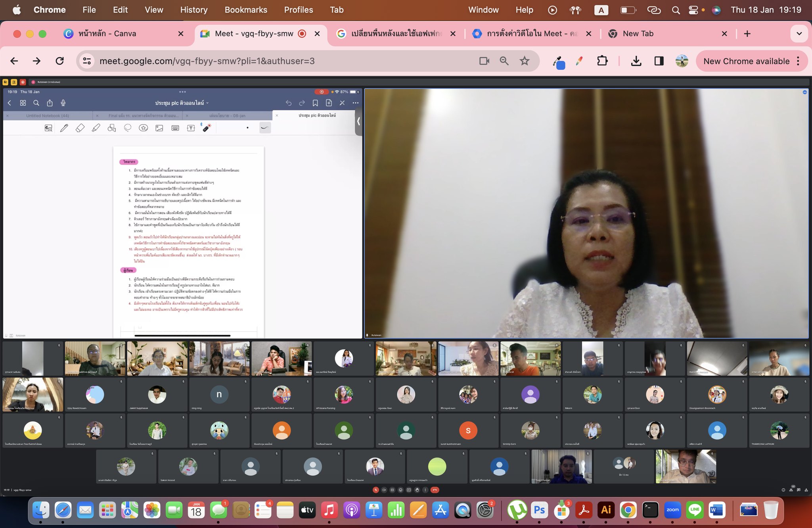Open Meet more options three dots
Viewport: 812px width, 528px height.
(x=425, y=490)
